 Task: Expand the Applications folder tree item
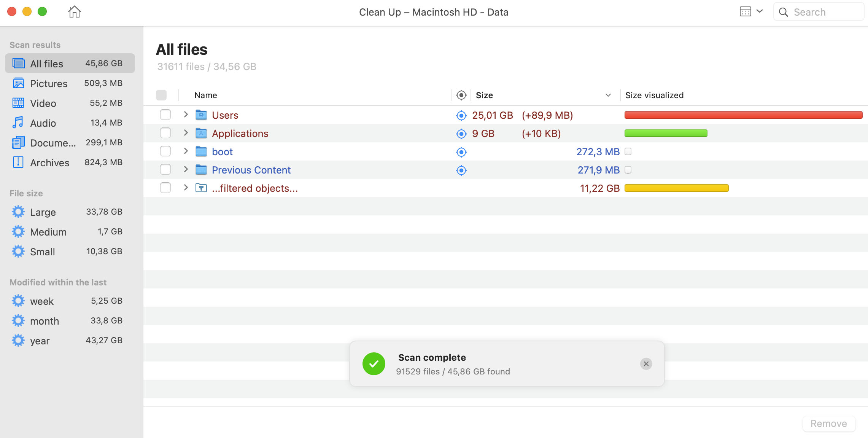coord(186,133)
